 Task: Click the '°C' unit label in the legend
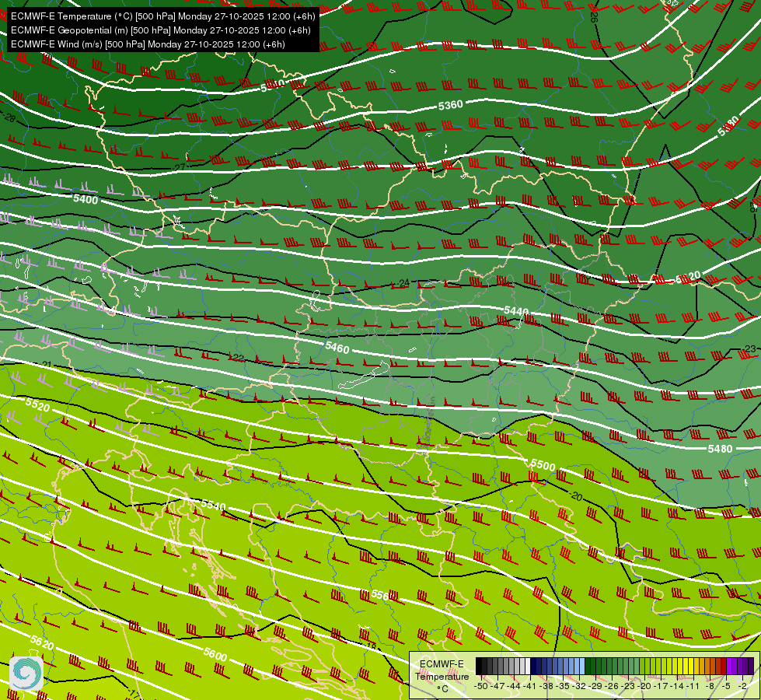click(442, 688)
